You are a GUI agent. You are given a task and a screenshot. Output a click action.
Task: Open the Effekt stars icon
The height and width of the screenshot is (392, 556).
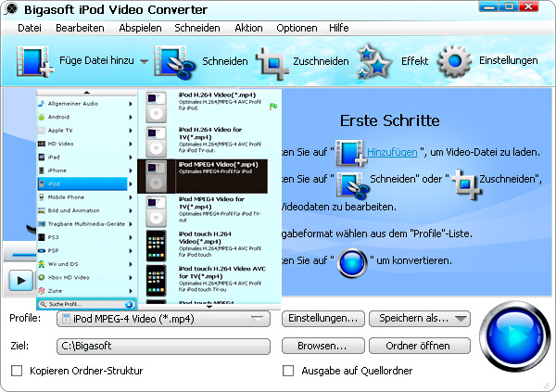[373, 62]
